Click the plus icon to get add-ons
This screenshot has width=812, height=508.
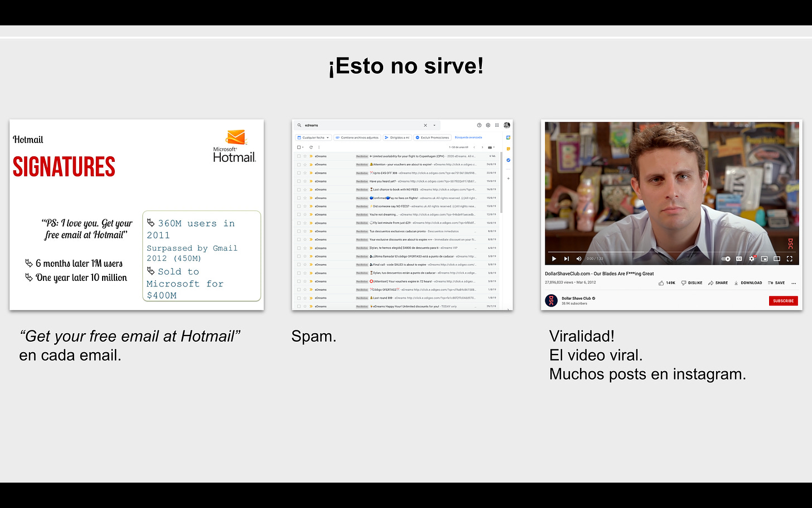click(x=508, y=179)
